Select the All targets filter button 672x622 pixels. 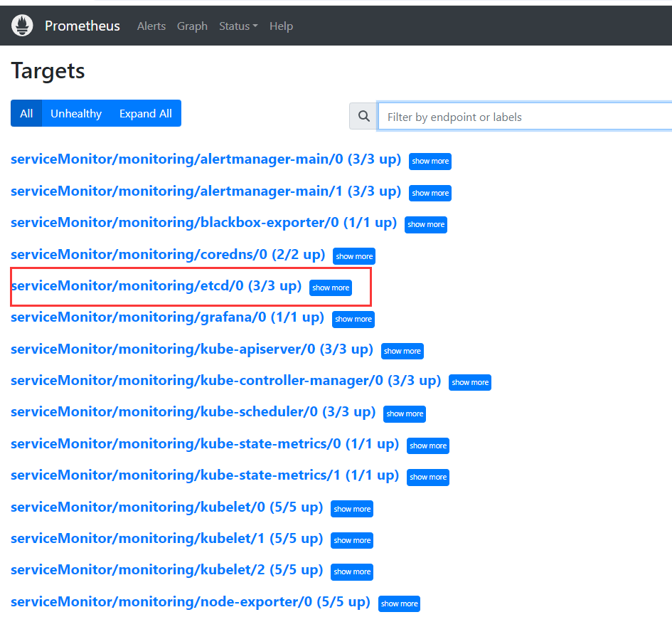point(26,113)
